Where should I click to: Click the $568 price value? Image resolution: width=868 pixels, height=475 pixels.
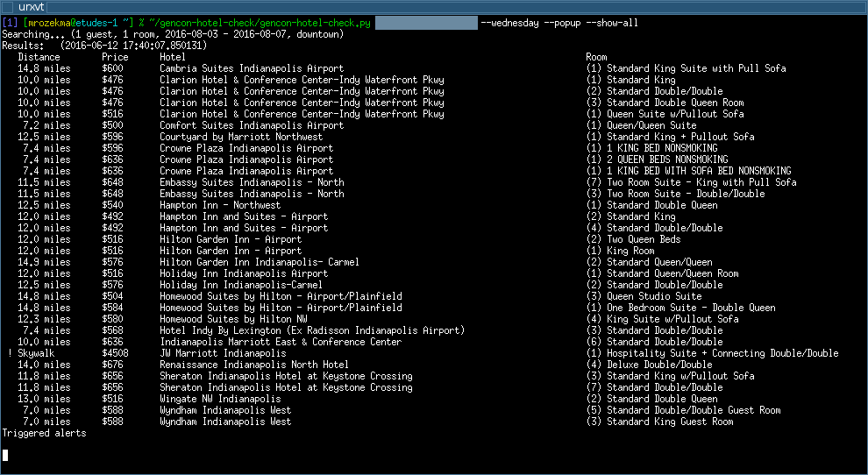pyautogui.click(x=112, y=330)
